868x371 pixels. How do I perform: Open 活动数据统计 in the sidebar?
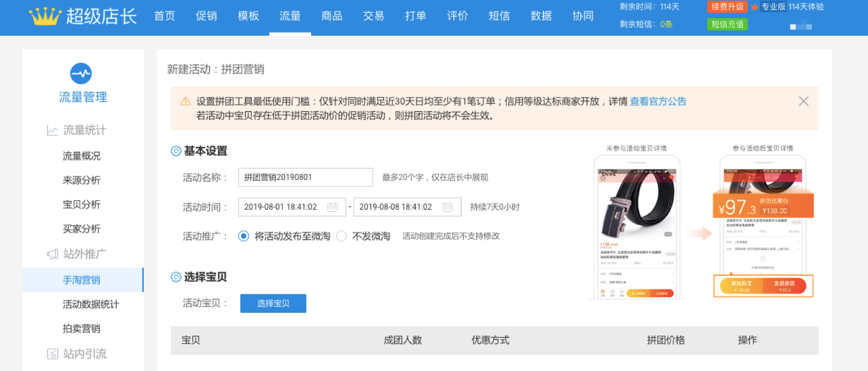(90, 304)
